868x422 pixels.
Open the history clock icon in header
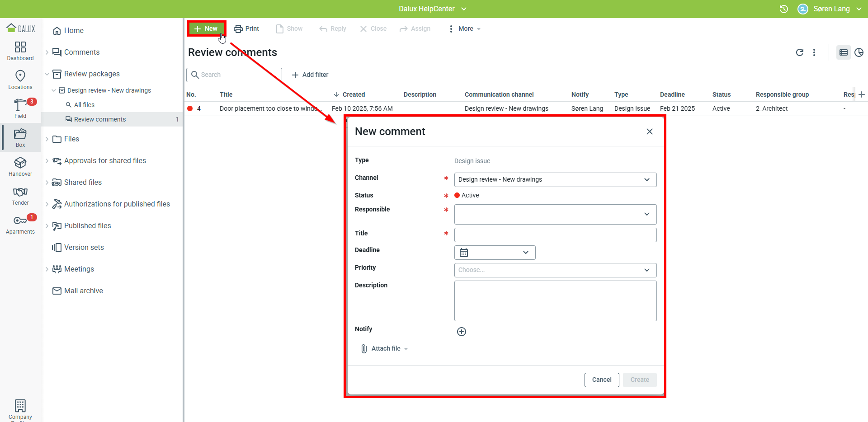pos(783,9)
